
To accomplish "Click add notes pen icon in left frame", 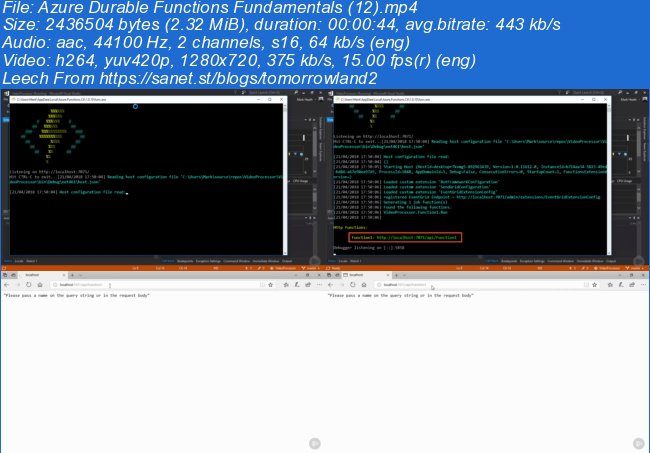I will (297, 285).
